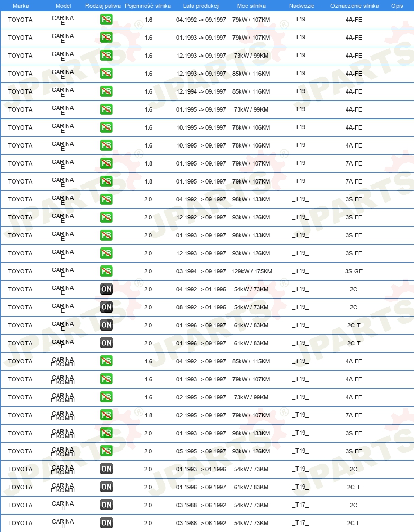The width and height of the screenshot is (414, 532).
Task: Click diesel ON icon in 04.1992 54kW/73KM row
Action: [x=106, y=289]
